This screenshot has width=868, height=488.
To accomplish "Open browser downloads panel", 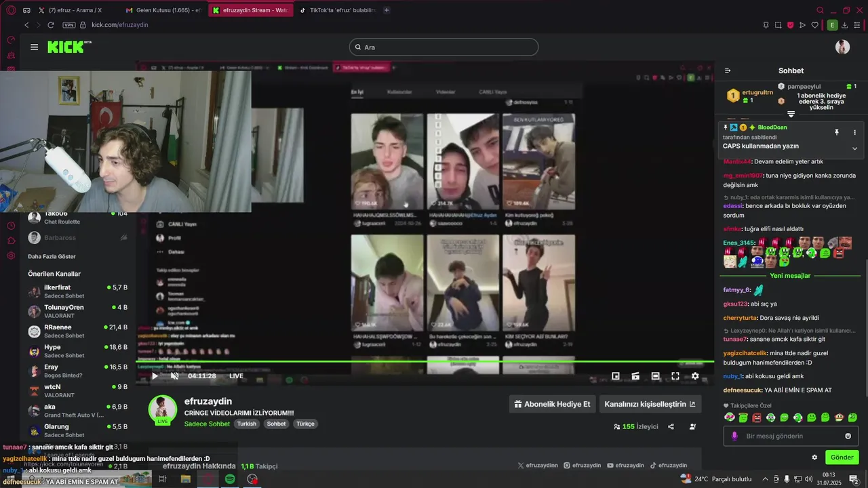I will (846, 25).
